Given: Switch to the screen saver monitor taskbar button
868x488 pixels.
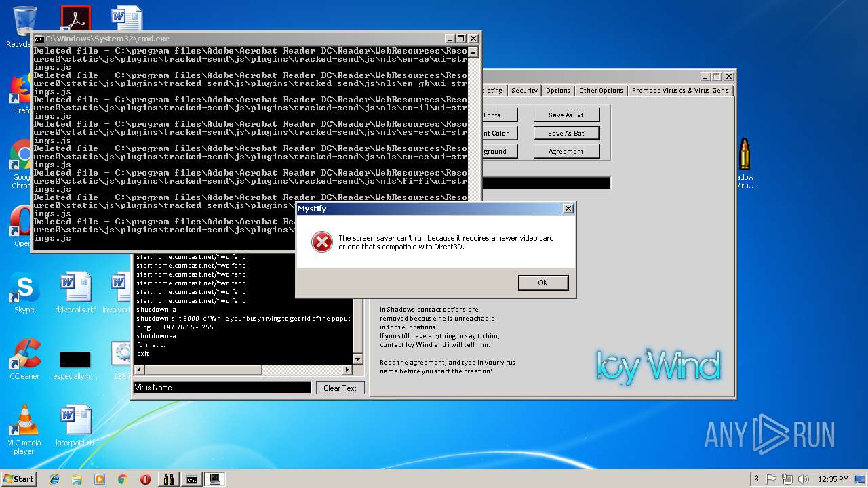Looking at the screenshot, I should 215,479.
